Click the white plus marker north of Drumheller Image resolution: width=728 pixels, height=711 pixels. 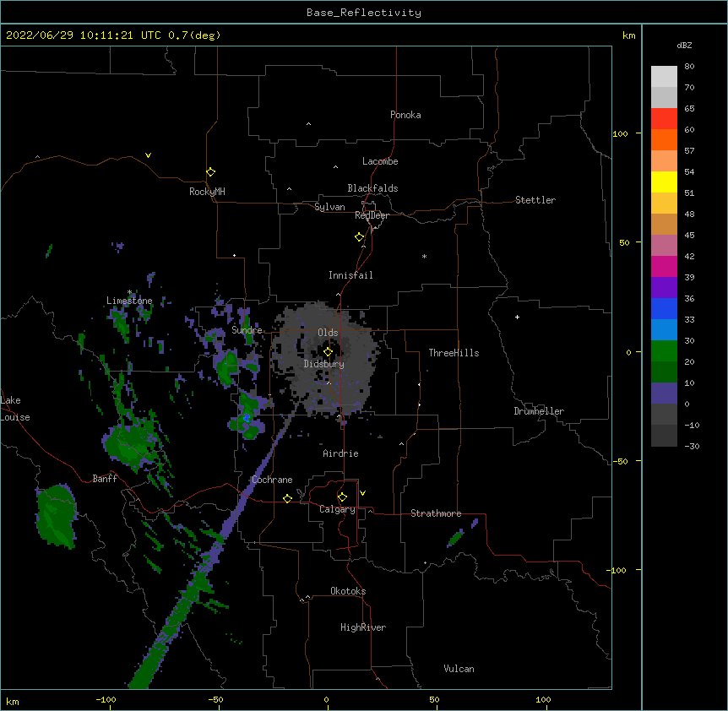coord(517,317)
